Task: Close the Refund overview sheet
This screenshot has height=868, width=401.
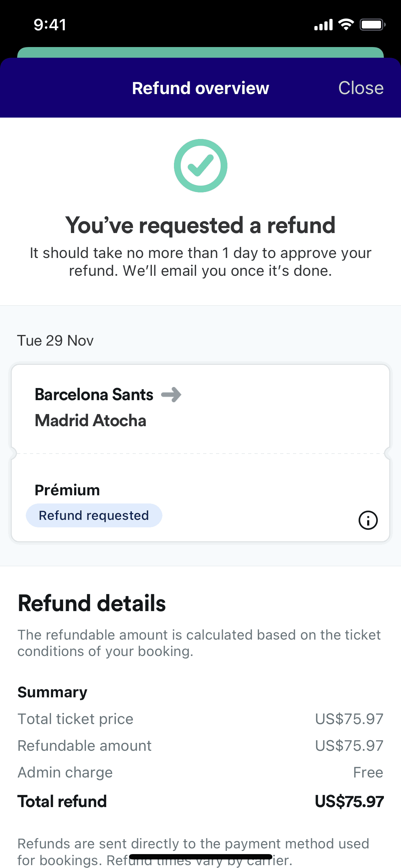Action: tap(361, 88)
